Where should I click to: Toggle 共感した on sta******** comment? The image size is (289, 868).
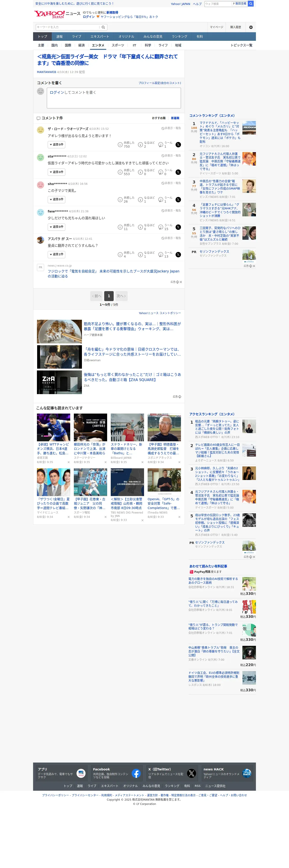[x=126, y=172]
